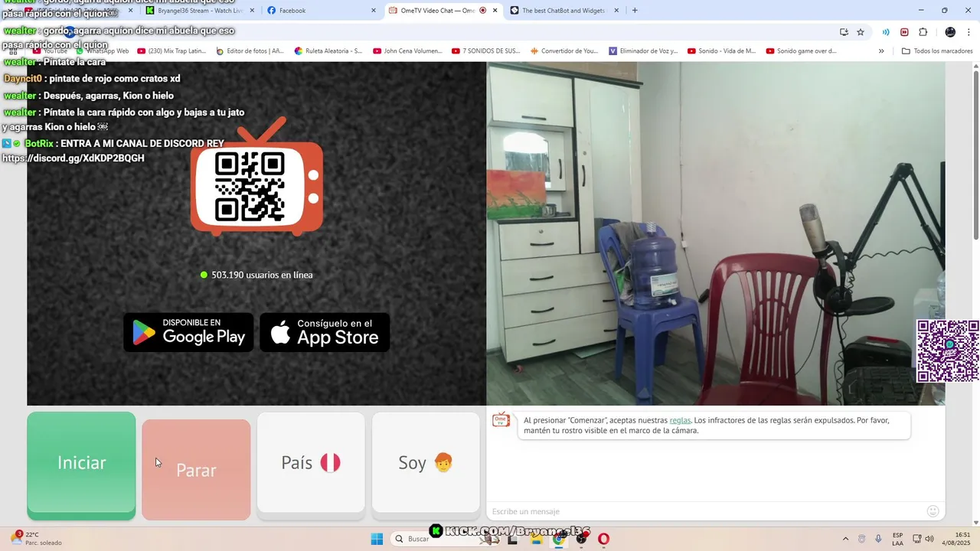Open the Convertidor de You bookmark
This screenshot has height=551, width=980.
(563, 51)
